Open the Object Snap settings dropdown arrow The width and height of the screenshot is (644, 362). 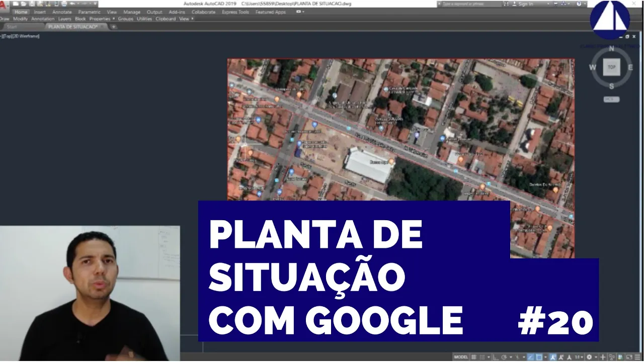(x=546, y=357)
